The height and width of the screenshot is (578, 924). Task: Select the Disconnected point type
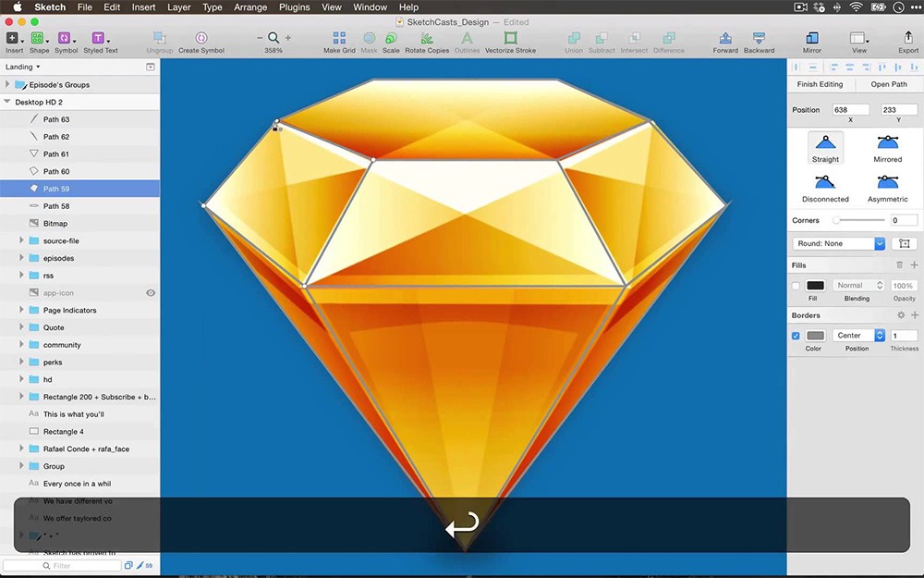point(825,187)
